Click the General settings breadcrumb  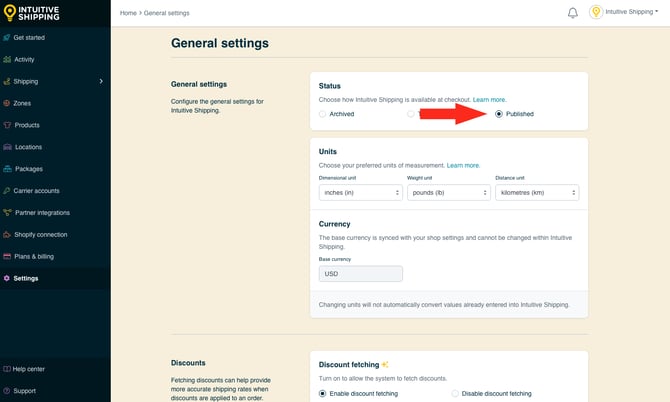[x=167, y=13]
